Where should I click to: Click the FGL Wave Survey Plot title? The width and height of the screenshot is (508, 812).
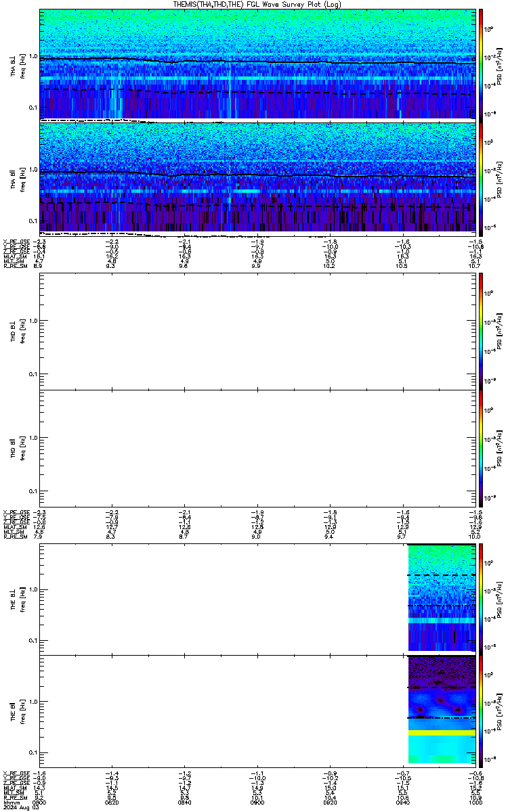coord(257,4)
